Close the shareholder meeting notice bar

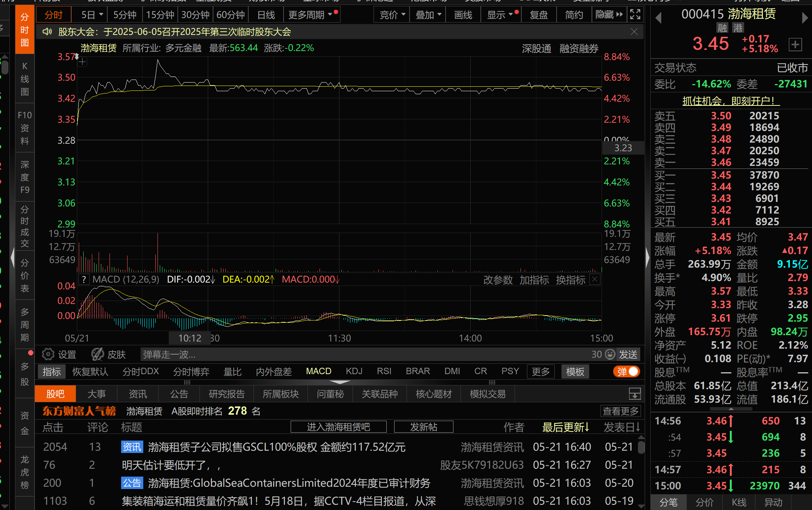pos(634,32)
